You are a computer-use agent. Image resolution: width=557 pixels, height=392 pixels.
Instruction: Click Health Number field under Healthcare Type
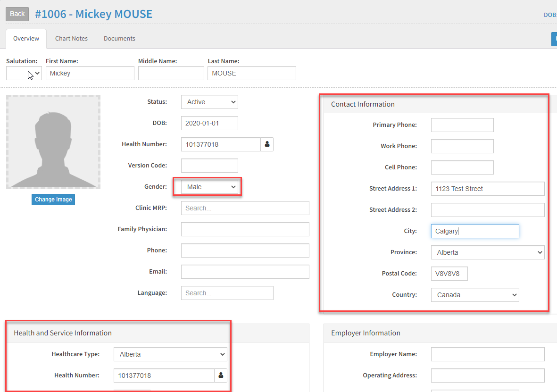click(x=164, y=375)
